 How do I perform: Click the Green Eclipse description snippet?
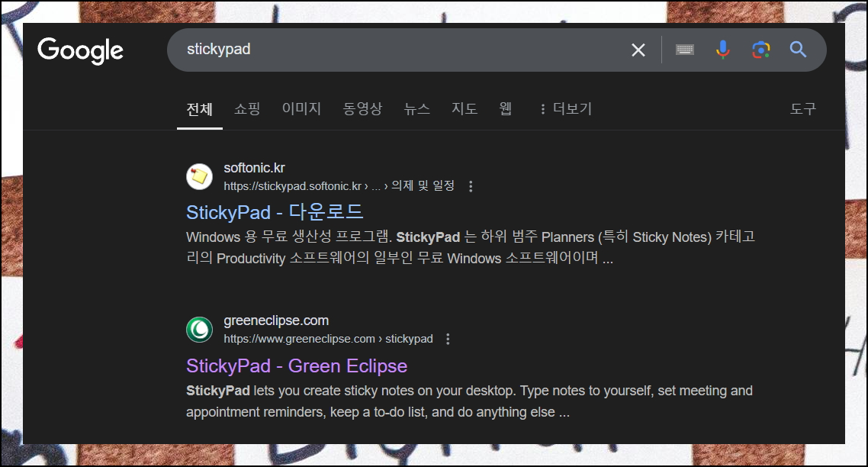tap(469, 401)
